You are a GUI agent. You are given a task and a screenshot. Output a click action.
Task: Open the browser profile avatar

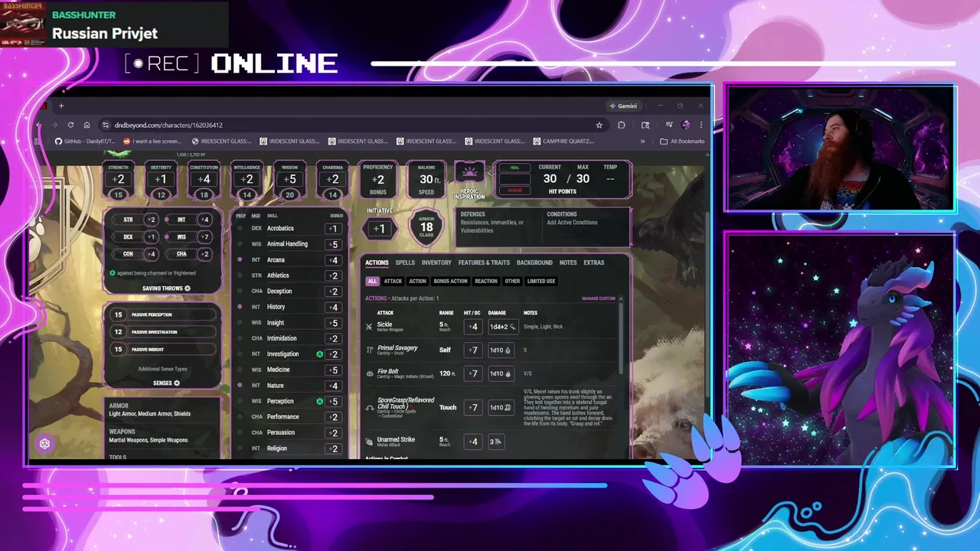[x=685, y=125]
